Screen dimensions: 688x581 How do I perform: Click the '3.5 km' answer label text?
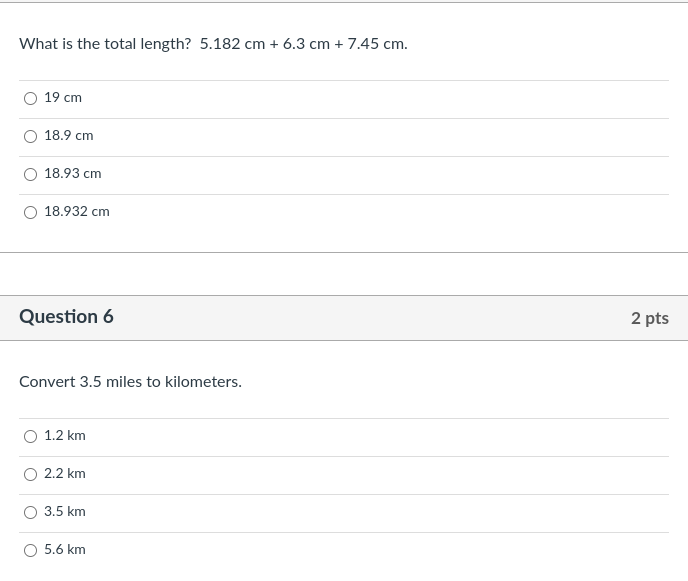point(65,511)
